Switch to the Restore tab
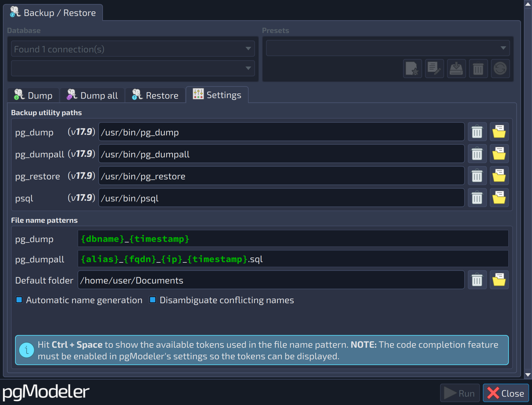Viewport: 532px width, 405px height. tap(155, 95)
